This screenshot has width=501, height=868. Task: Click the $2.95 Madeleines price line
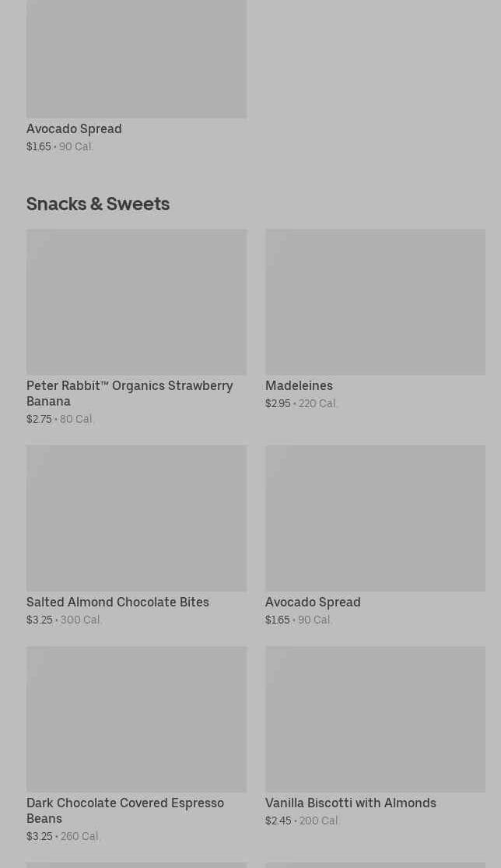pyautogui.click(x=301, y=403)
